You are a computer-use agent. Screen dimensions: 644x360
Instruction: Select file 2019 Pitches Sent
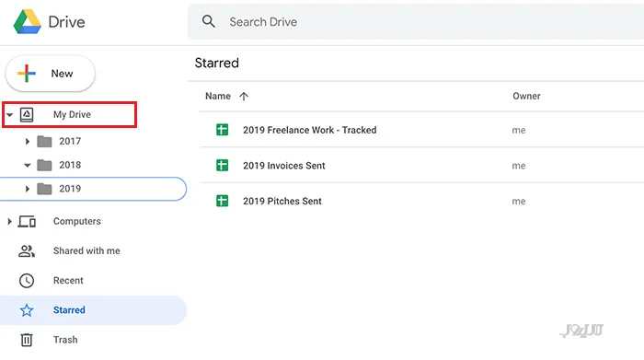coord(282,202)
